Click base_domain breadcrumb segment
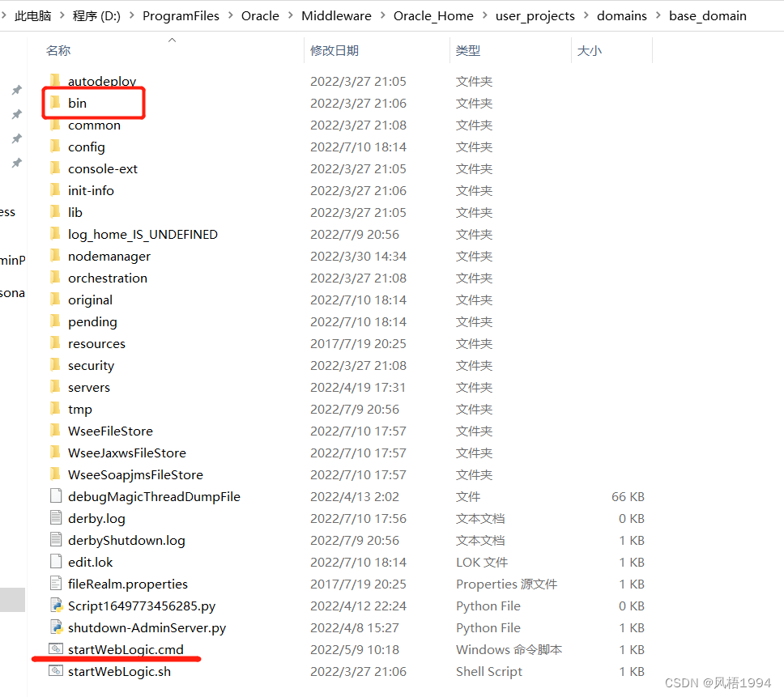 [708, 16]
